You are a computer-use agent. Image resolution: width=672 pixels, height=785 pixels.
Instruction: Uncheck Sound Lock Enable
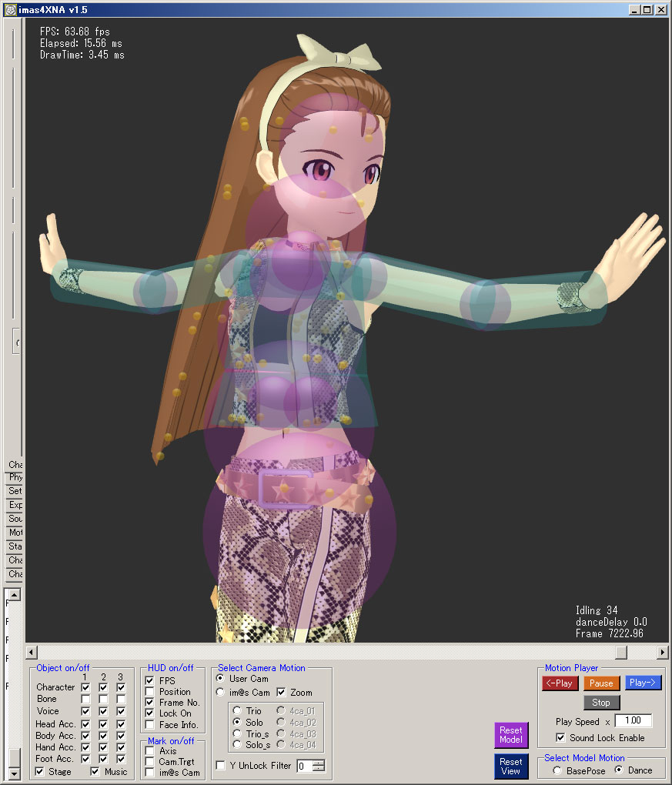point(560,737)
